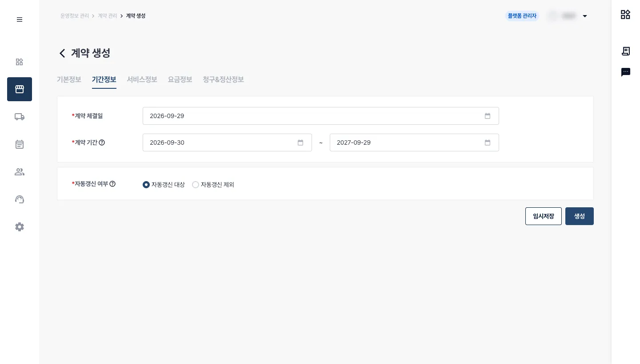Select the 자동갱신 대상 radio button

point(146,185)
